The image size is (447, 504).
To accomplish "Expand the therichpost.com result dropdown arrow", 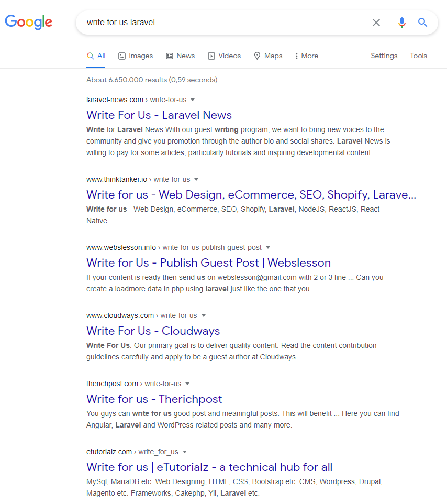I will pos(187,384).
